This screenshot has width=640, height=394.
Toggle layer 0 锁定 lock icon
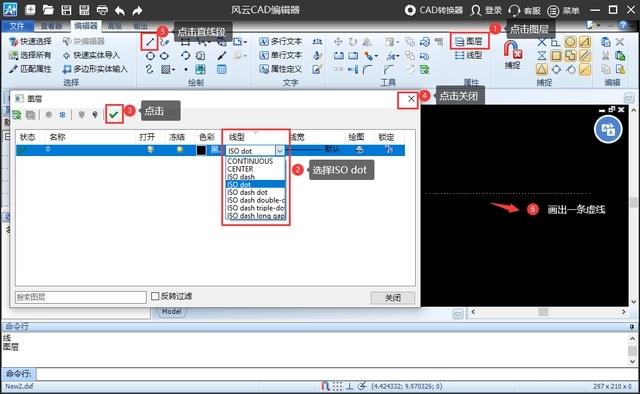[389, 150]
